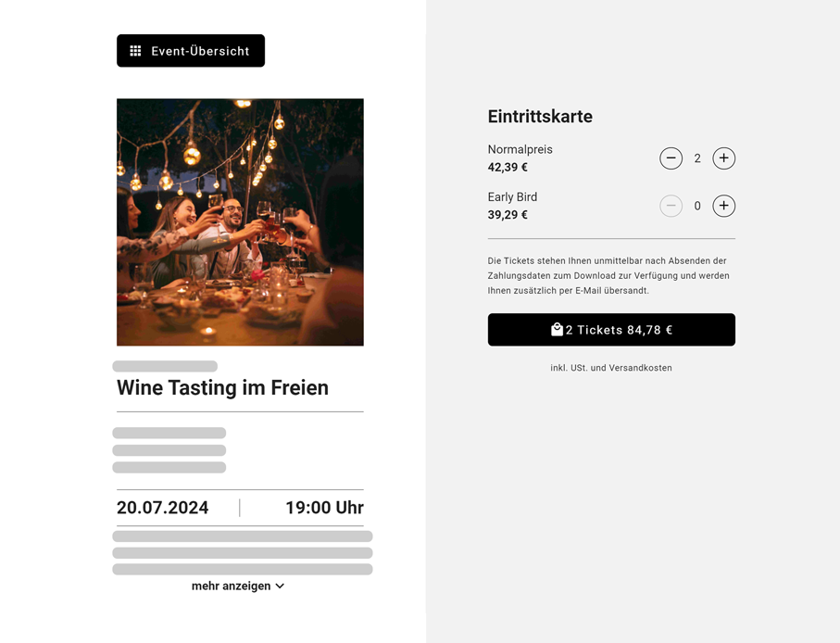This screenshot has height=643, width=840.
Task: Decrease Normalpreis ticket quantity
Action: 671,158
